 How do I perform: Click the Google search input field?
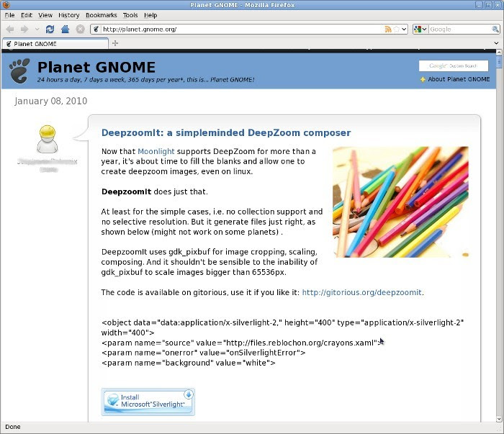[x=460, y=30]
